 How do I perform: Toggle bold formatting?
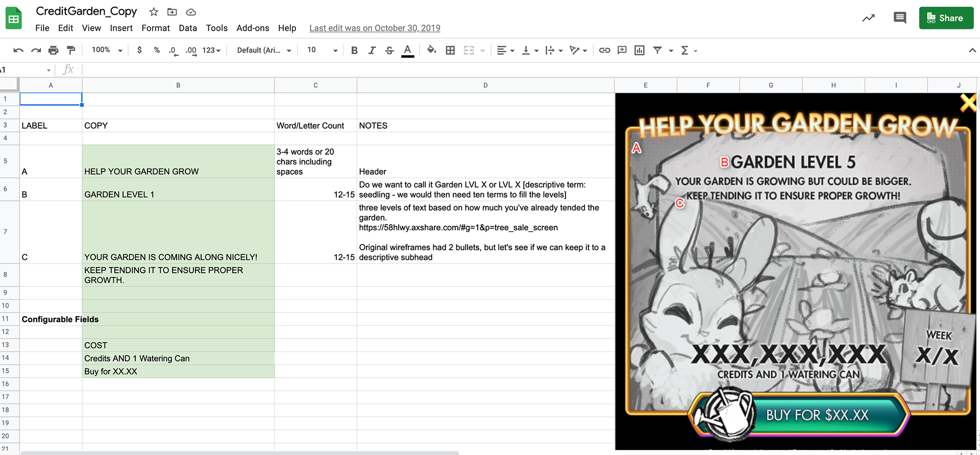pyautogui.click(x=354, y=50)
